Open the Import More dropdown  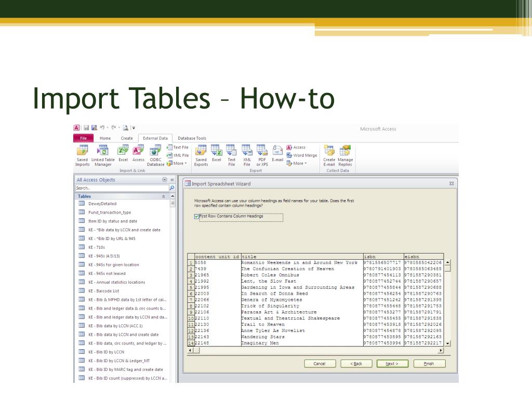(177, 164)
